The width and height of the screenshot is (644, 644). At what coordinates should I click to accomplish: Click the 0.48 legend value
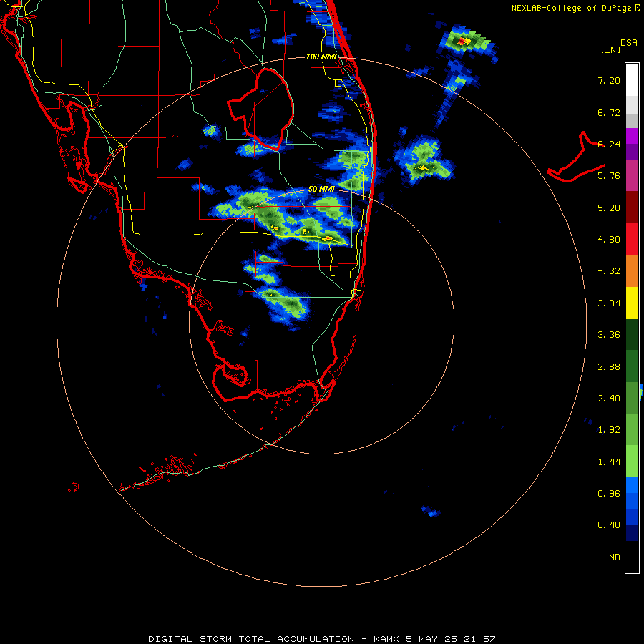click(x=609, y=525)
